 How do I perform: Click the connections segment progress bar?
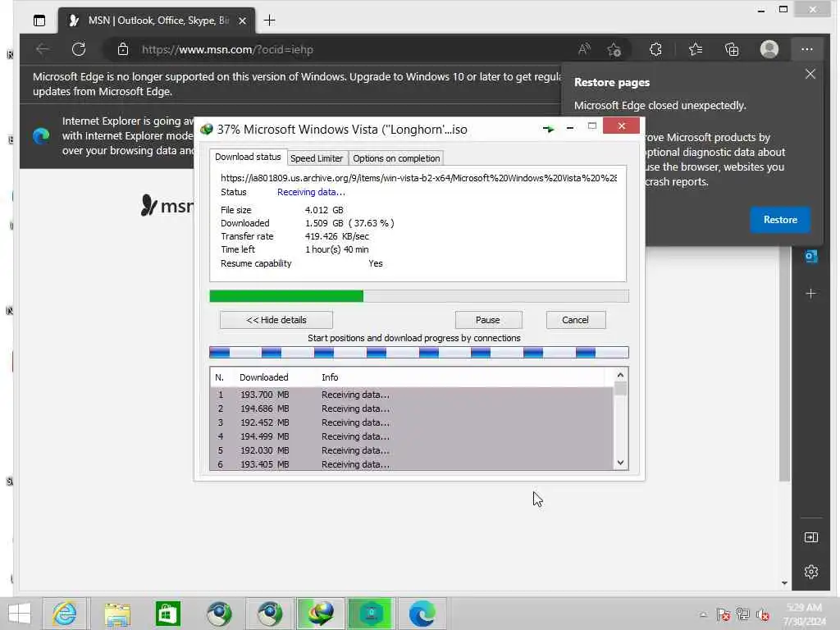tap(419, 353)
